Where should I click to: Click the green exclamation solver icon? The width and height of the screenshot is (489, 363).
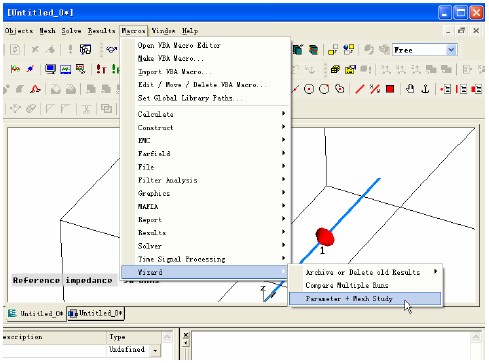click(115, 69)
